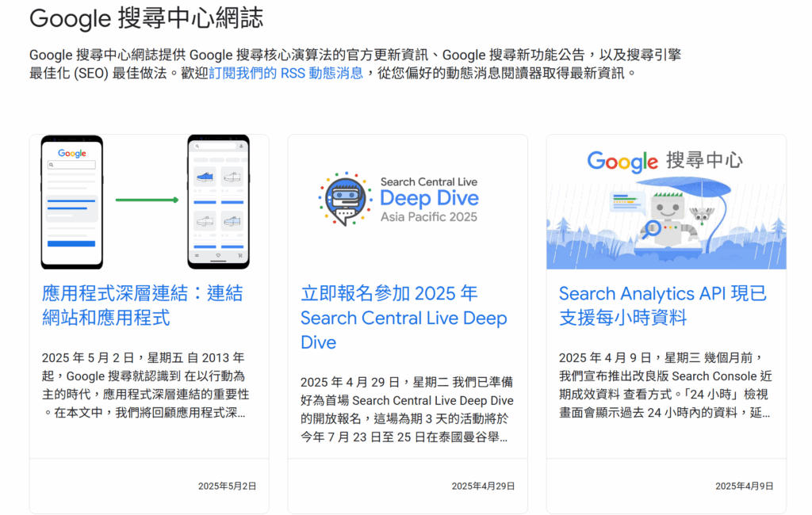Open article 應用程式深層連結：連結網站和應用程式

point(143,305)
